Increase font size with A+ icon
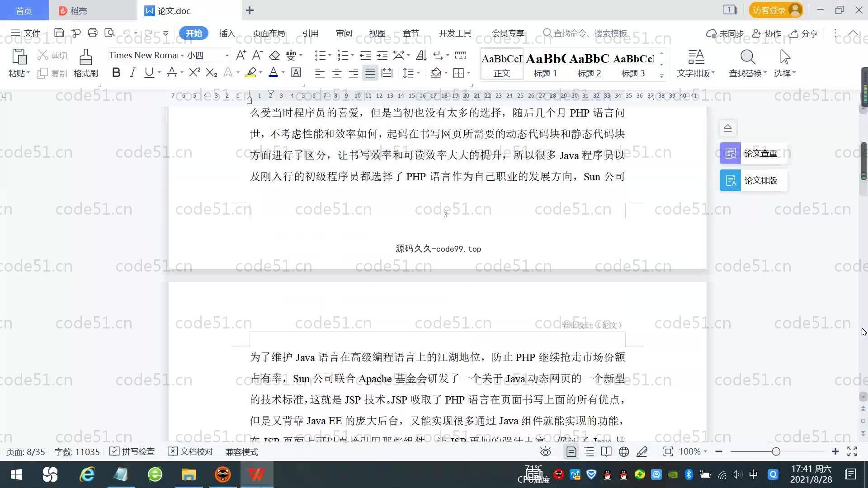This screenshot has width=868, height=488. [x=241, y=55]
